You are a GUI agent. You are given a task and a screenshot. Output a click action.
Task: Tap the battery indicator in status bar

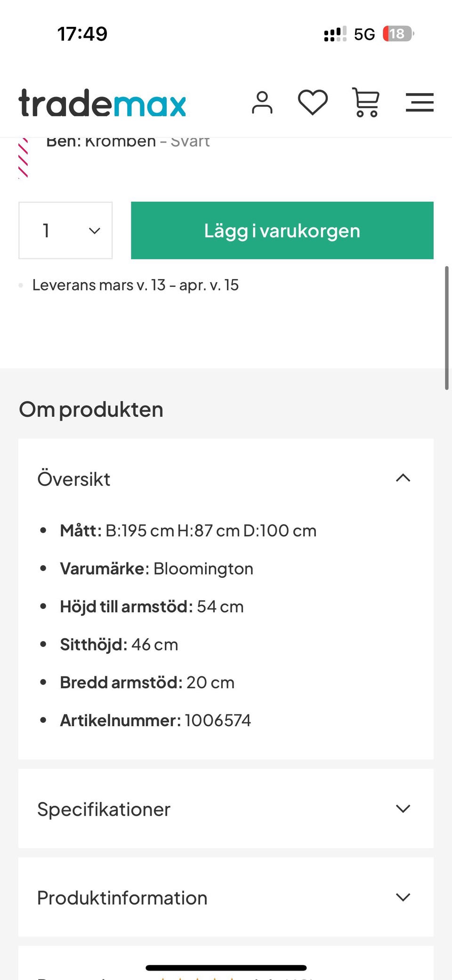pyautogui.click(x=398, y=34)
